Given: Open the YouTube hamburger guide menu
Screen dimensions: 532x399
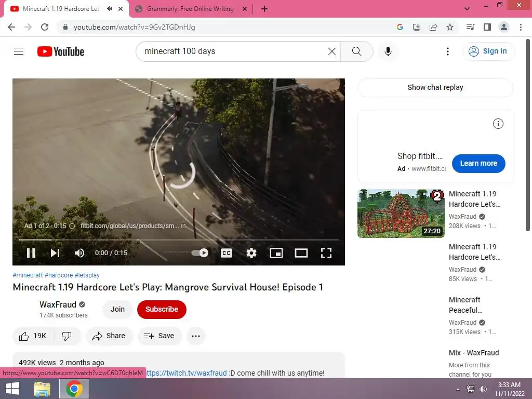Looking at the screenshot, I should pos(19,51).
